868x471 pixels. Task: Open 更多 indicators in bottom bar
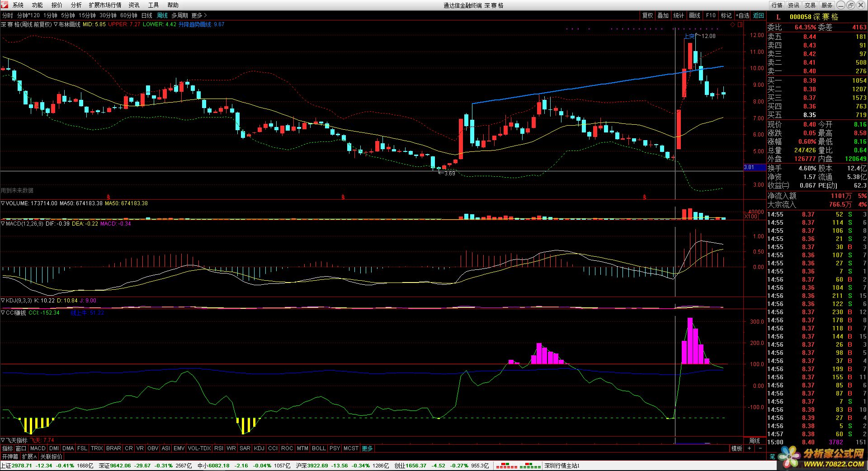coord(368,448)
